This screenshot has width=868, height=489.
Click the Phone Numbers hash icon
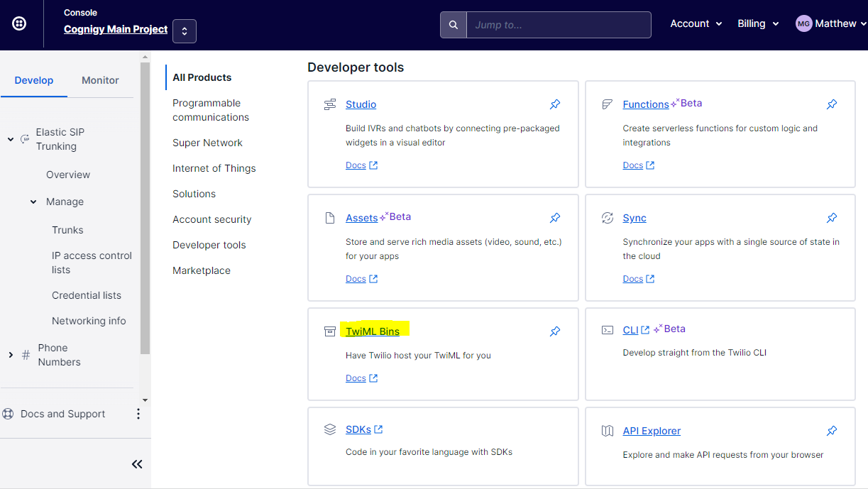[x=26, y=355]
